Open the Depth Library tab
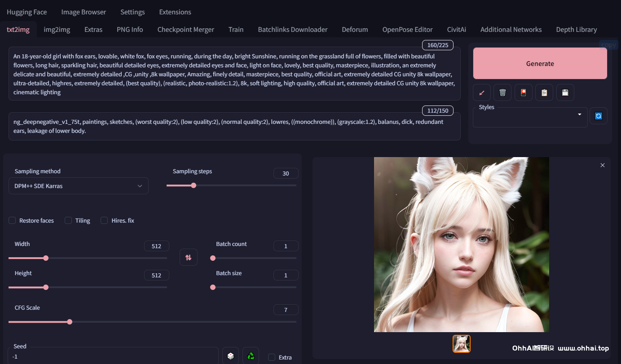The image size is (621, 364). click(x=577, y=30)
